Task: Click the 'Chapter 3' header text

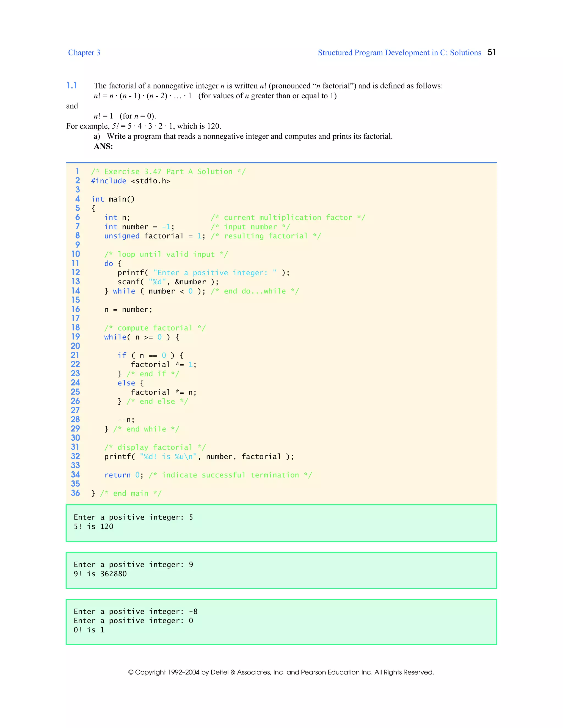Action: click(84, 53)
